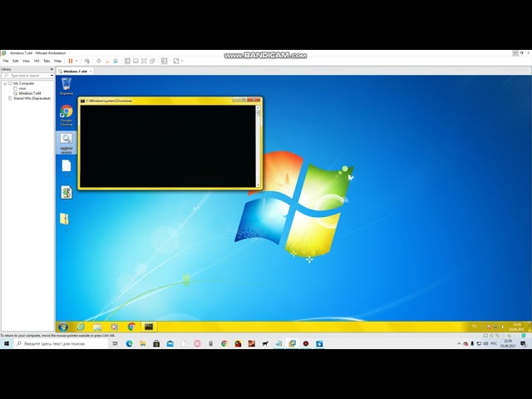Suspend the VM with the orange pause button
This screenshot has height=399, width=532.
(x=71, y=61)
